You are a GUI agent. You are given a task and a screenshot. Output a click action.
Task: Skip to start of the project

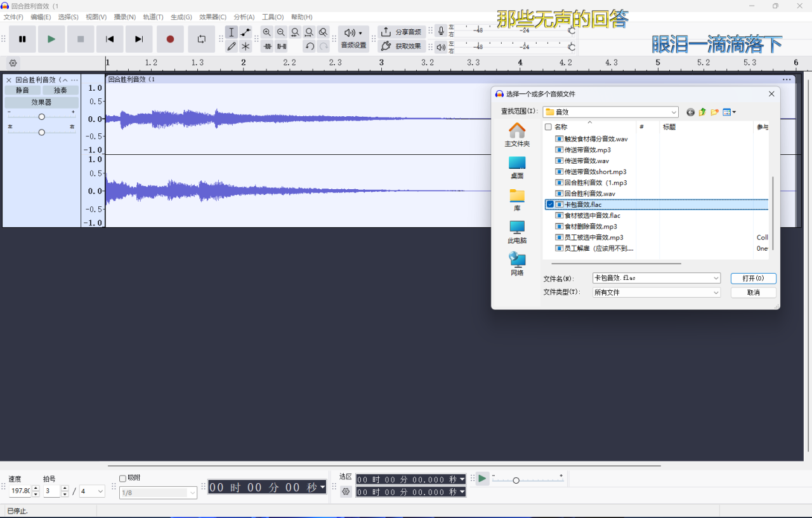[110, 39]
